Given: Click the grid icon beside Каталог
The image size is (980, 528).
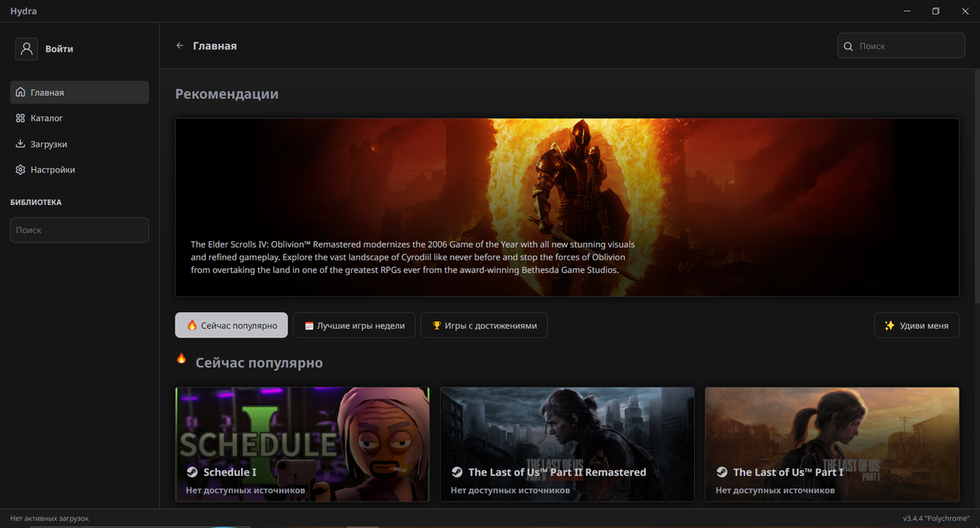Looking at the screenshot, I should coord(20,119).
